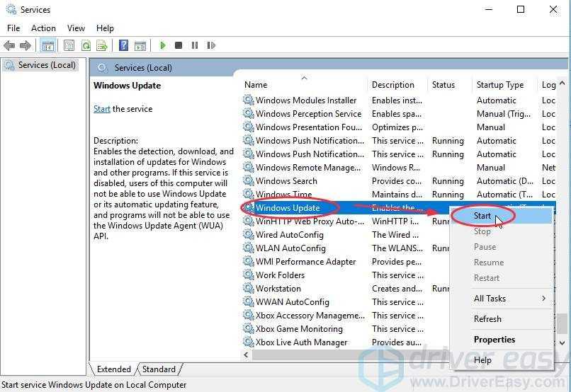Click the horizontal scrollbar left arrow
The height and width of the screenshot is (392, 571).
tap(247, 355)
